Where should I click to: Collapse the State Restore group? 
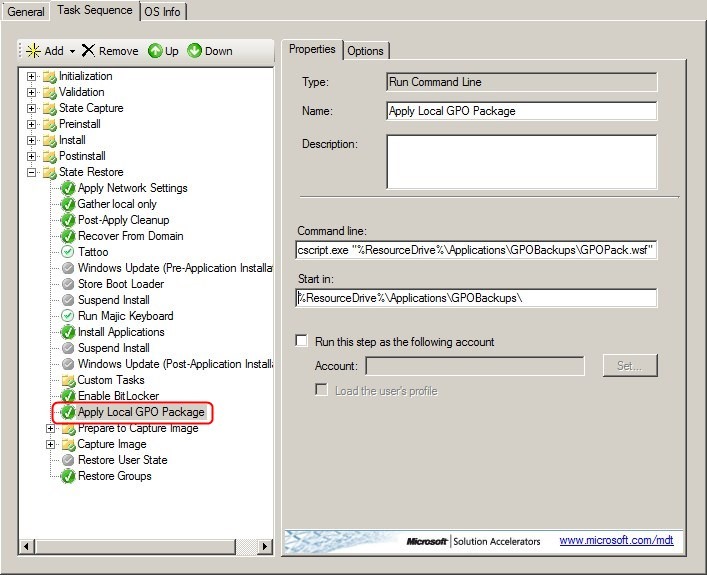pyautogui.click(x=31, y=172)
